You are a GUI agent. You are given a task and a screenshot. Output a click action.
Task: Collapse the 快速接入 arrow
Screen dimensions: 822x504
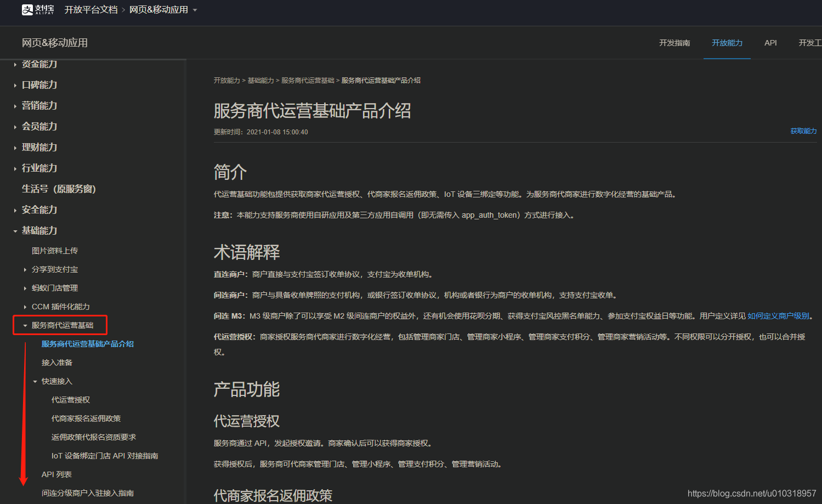pyautogui.click(x=35, y=382)
